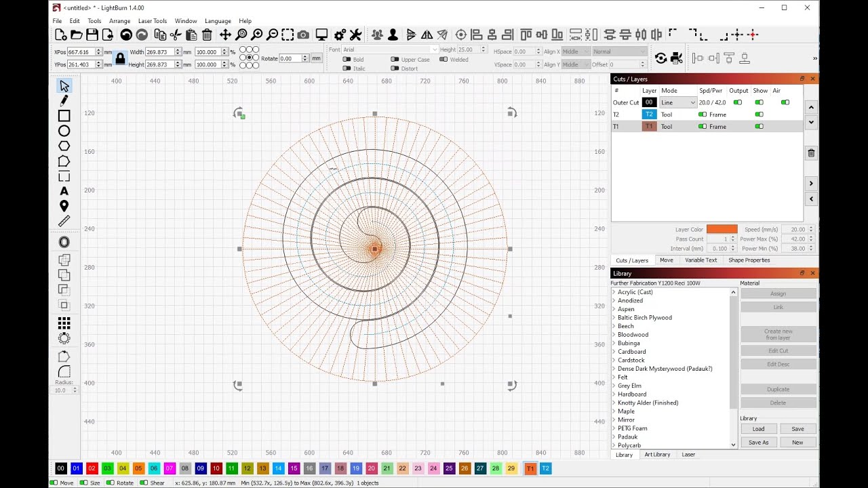Expand Acrylic (Cast) library entry
This screenshot has height=488, width=868.
[614, 292]
